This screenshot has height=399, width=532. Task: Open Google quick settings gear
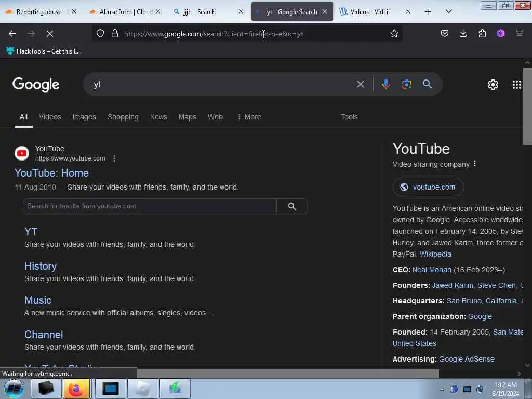tap(493, 85)
